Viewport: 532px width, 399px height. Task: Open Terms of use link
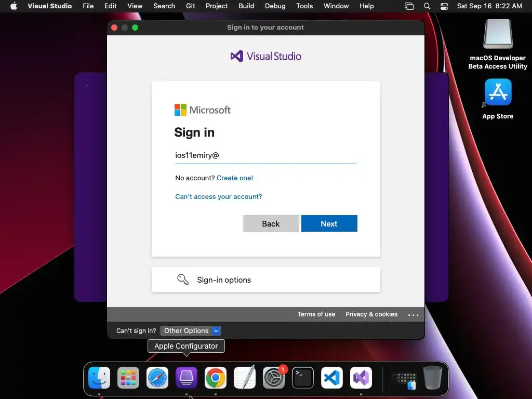pyautogui.click(x=316, y=314)
